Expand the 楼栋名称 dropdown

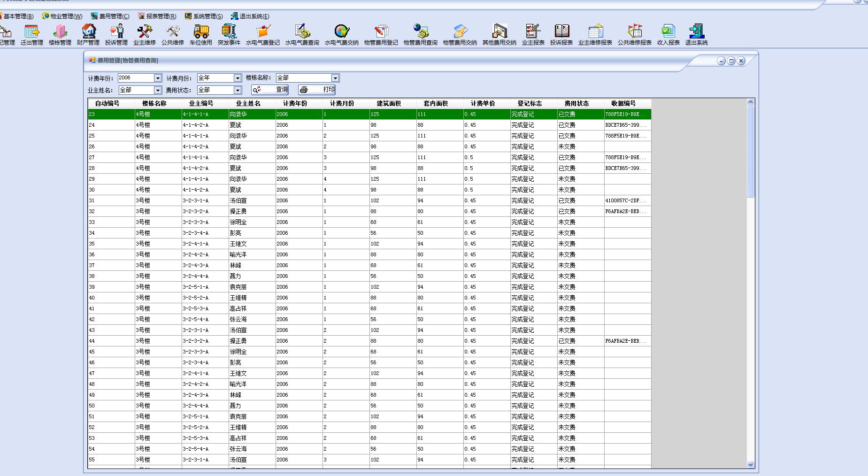click(335, 78)
